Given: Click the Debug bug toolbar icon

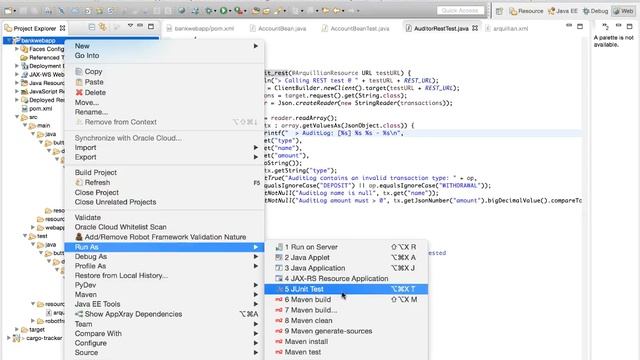Looking at the screenshot, I should pyautogui.click(x=209, y=11).
